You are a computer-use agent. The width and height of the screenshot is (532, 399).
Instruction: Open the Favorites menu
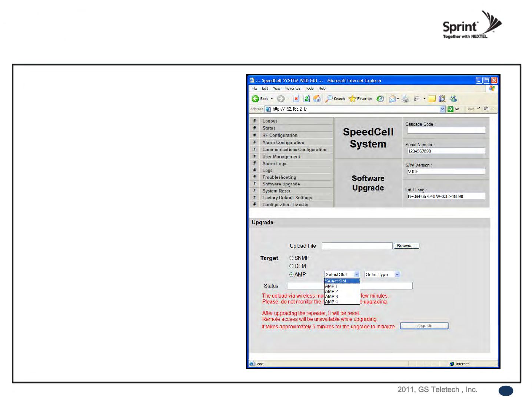(x=293, y=88)
